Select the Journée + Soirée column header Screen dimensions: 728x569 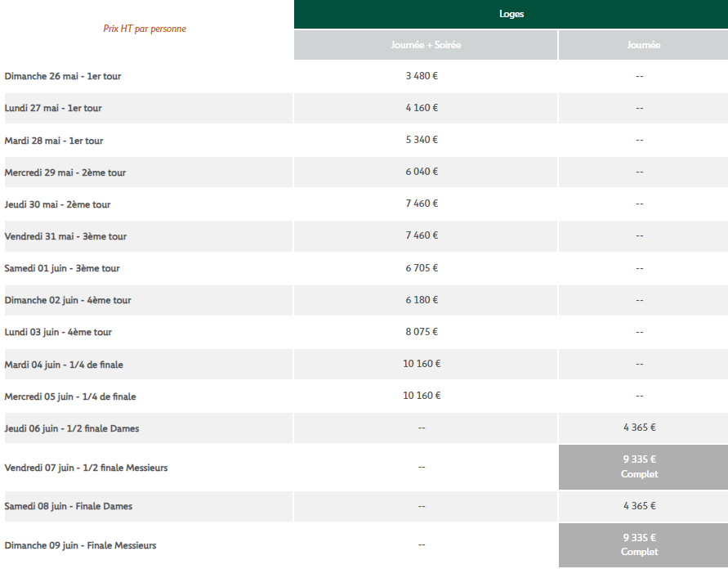click(426, 45)
